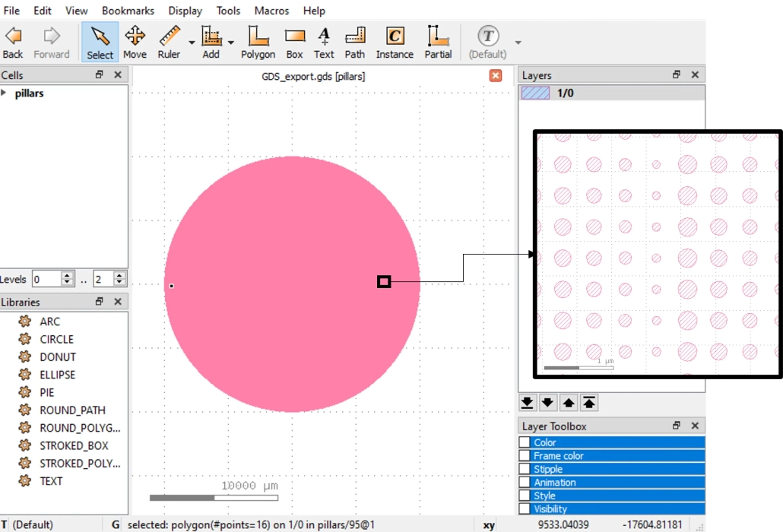This screenshot has height=532, width=783.
Task: Pick the Text tool
Action: (324, 42)
